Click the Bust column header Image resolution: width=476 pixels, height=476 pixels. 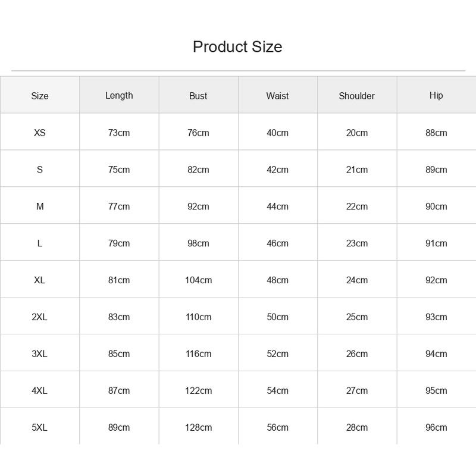[198, 96]
